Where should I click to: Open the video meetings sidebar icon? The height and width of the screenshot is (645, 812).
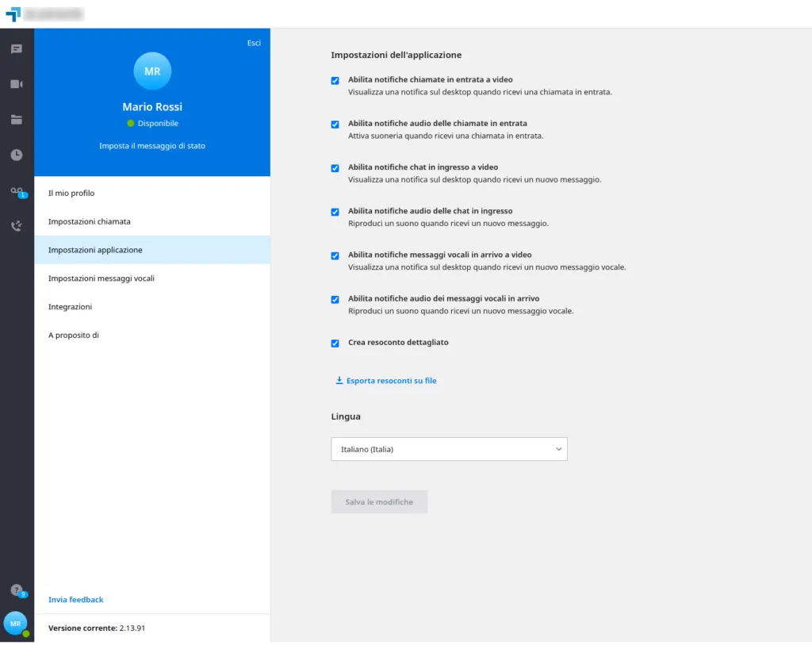pyautogui.click(x=17, y=84)
